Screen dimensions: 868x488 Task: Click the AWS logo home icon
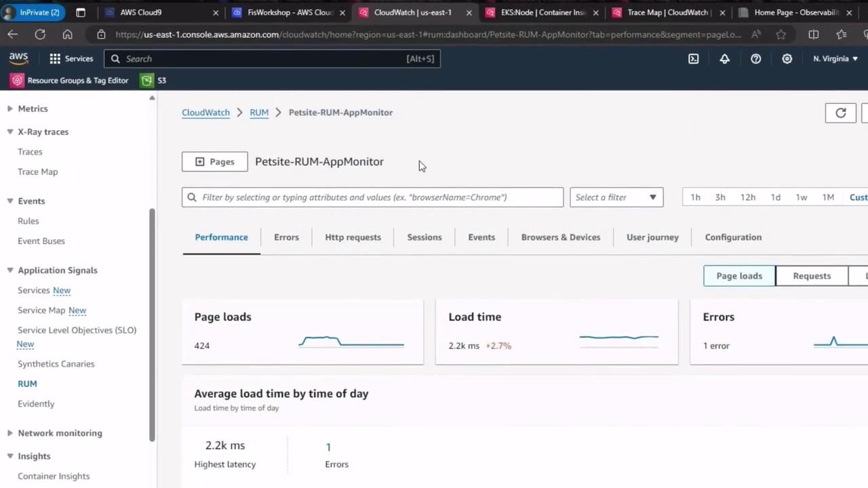click(x=18, y=59)
